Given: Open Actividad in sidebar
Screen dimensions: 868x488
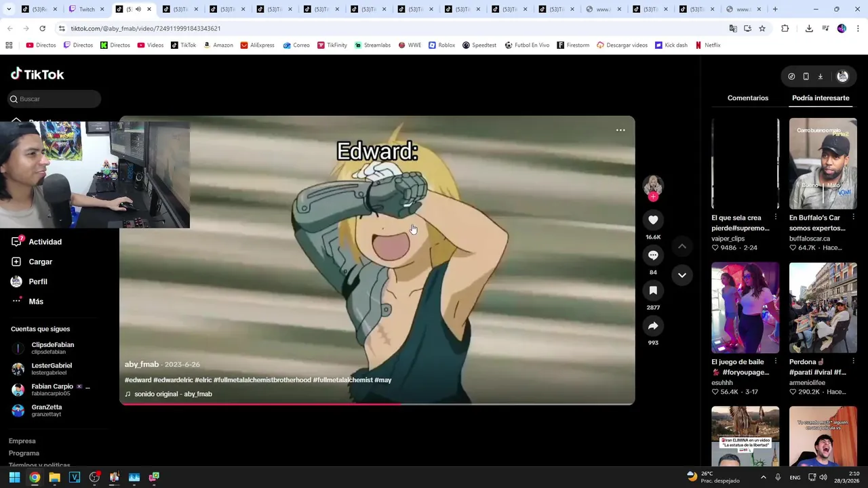Looking at the screenshot, I should pos(35,242).
